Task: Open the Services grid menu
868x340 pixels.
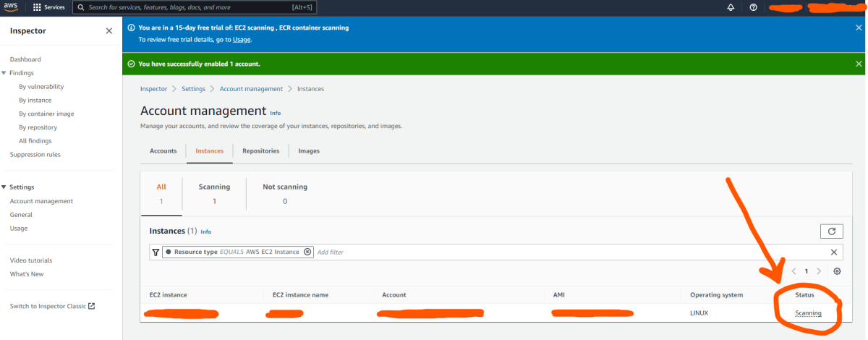Action: [x=49, y=7]
